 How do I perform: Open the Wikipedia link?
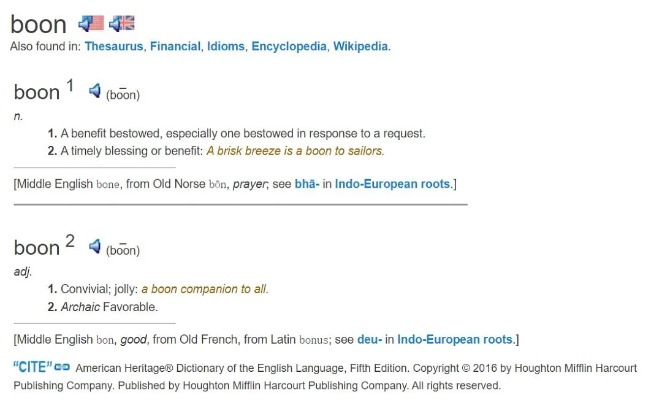[360, 47]
